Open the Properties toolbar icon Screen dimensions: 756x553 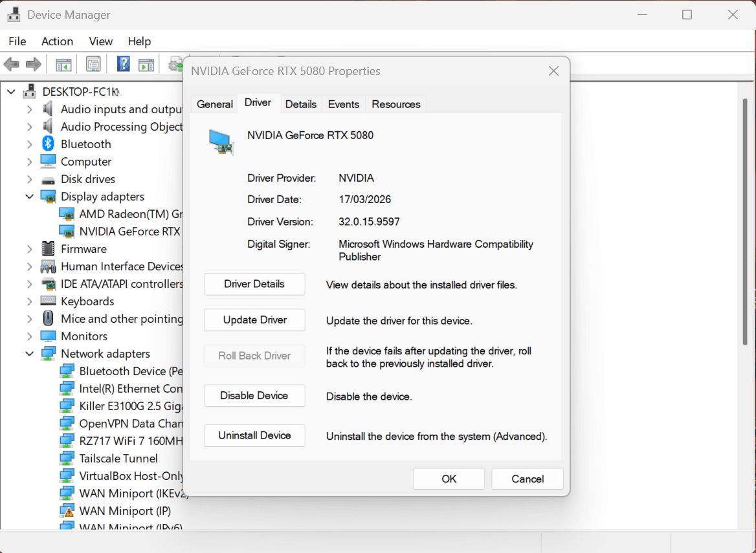93,64
